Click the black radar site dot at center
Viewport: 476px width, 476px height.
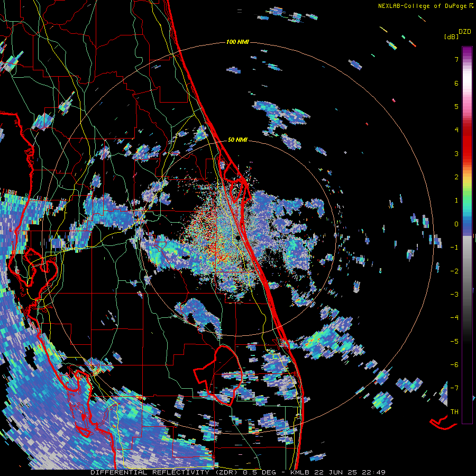coord(239,237)
